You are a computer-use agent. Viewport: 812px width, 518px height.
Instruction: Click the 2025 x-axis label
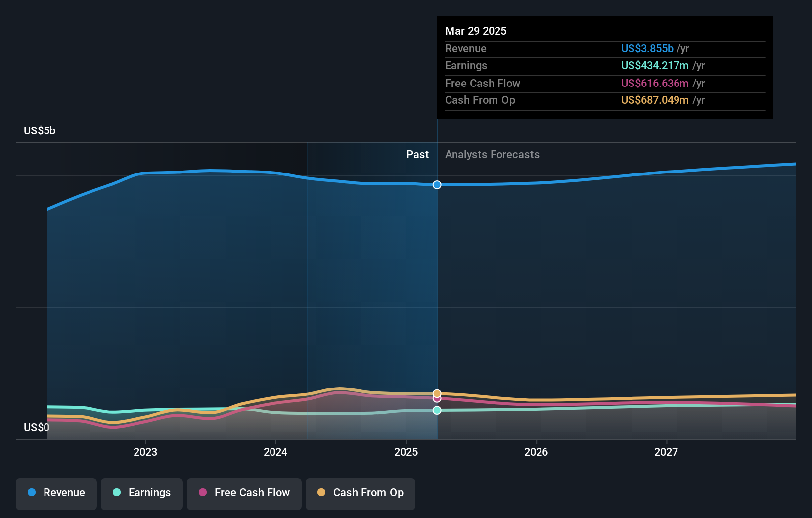406,452
